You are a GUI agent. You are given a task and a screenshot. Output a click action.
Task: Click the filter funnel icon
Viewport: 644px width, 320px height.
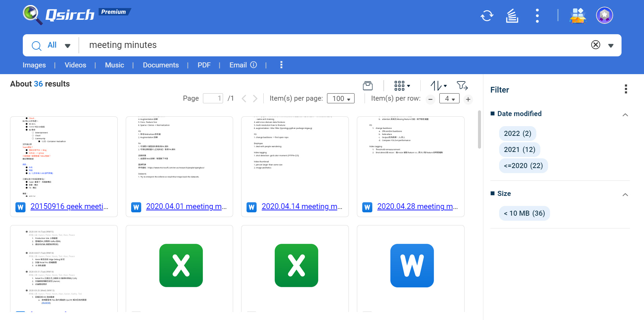pyautogui.click(x=462, y=86)
